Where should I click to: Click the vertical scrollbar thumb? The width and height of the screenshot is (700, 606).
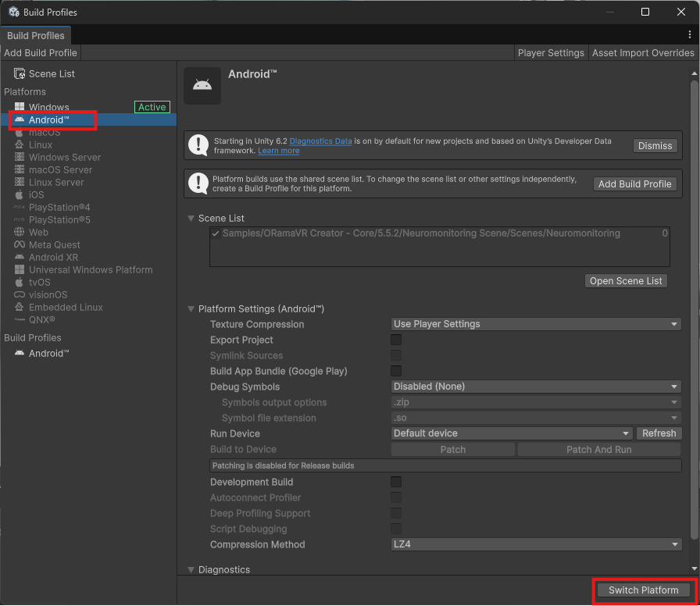click(695, 309)
